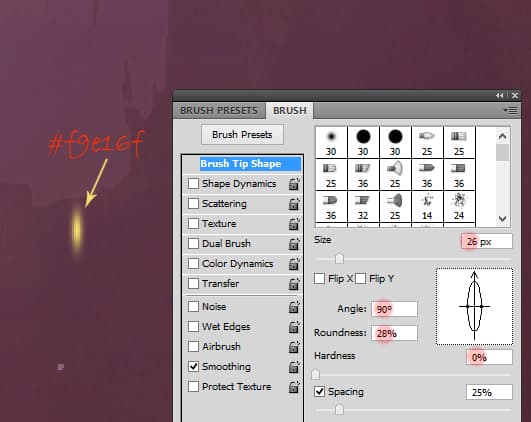Click the brush list scroll down arrow

coord(503,219)
